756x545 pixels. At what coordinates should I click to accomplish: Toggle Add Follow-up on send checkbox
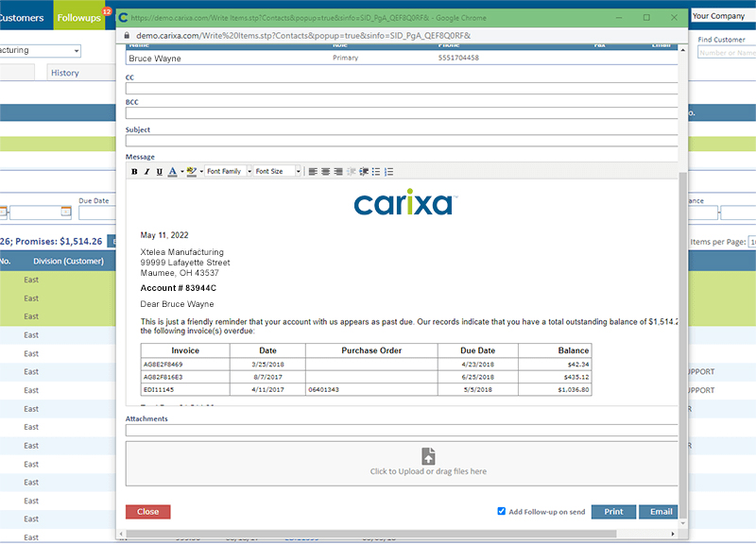(502, 511)
